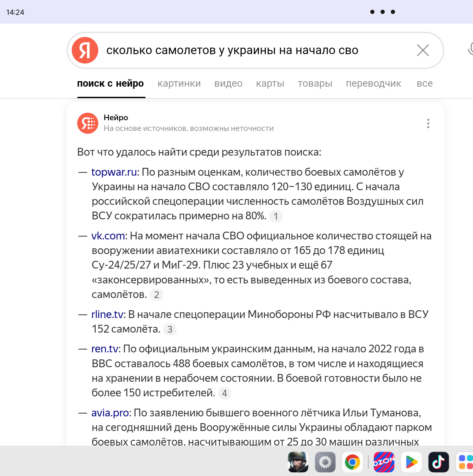This screenshot has width=473, height=476.
Task: Open the Neuro answer options menu
Action: pos(428,123)
